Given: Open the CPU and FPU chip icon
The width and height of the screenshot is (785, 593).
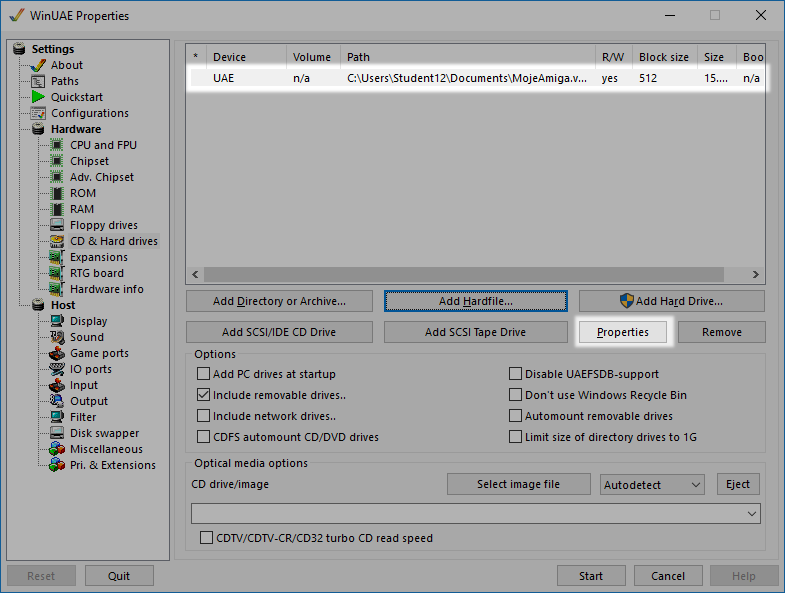Looking at the screenshot, I should 57,145.
